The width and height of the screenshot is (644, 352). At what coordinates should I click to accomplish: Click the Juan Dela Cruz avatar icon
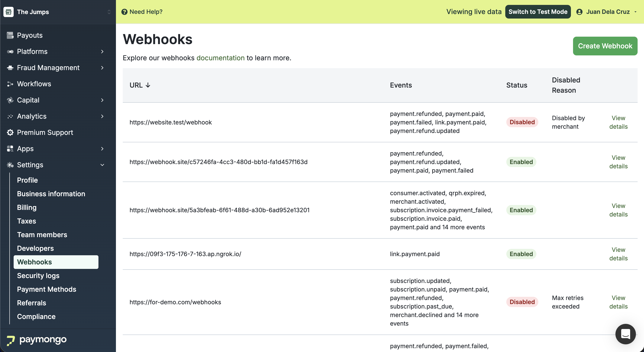[579, 12]
